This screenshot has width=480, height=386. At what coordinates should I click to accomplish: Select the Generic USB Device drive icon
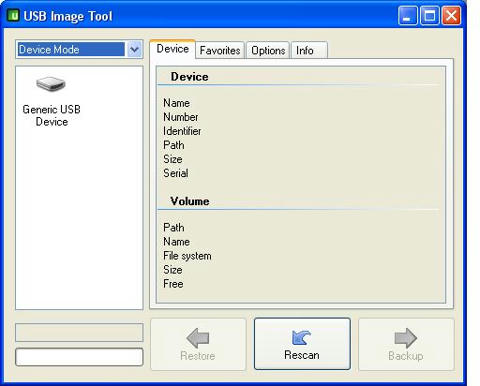(x=51, y=84)
